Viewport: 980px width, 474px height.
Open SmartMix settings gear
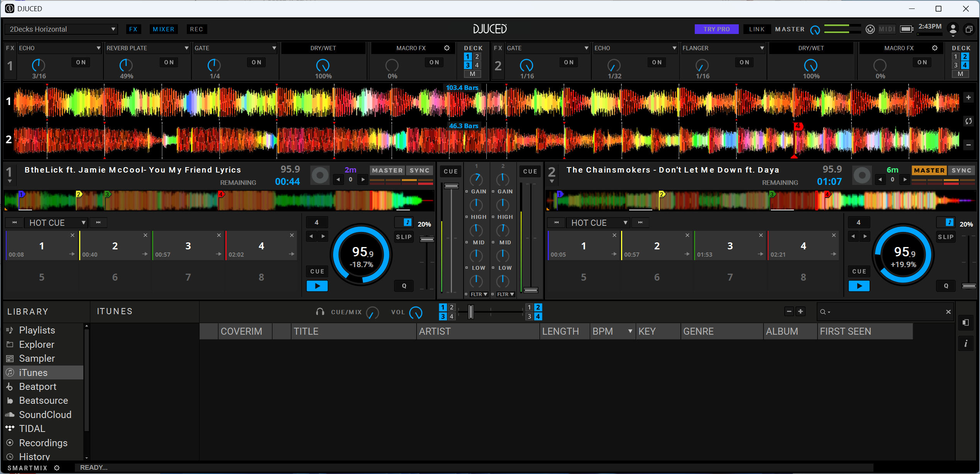[x=57, y=468]
